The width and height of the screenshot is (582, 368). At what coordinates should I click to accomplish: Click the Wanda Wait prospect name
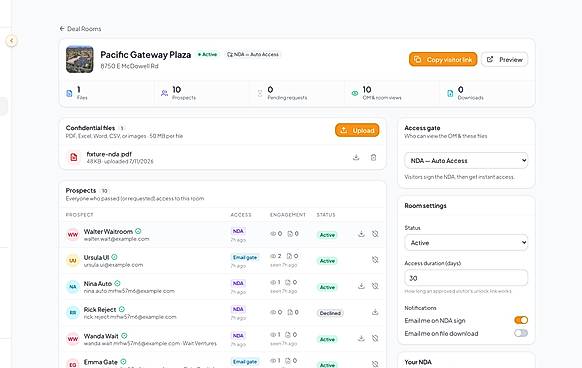tap(101, 336)
